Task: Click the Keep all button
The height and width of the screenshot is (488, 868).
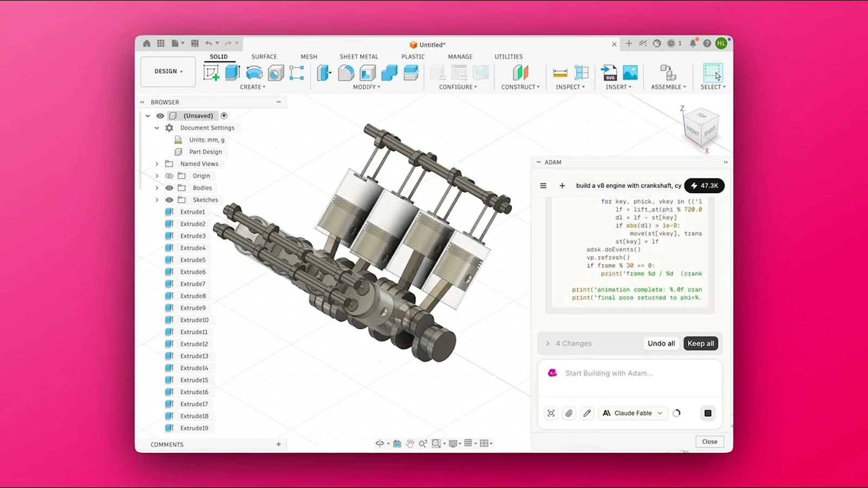Action: tap(701, 343)
